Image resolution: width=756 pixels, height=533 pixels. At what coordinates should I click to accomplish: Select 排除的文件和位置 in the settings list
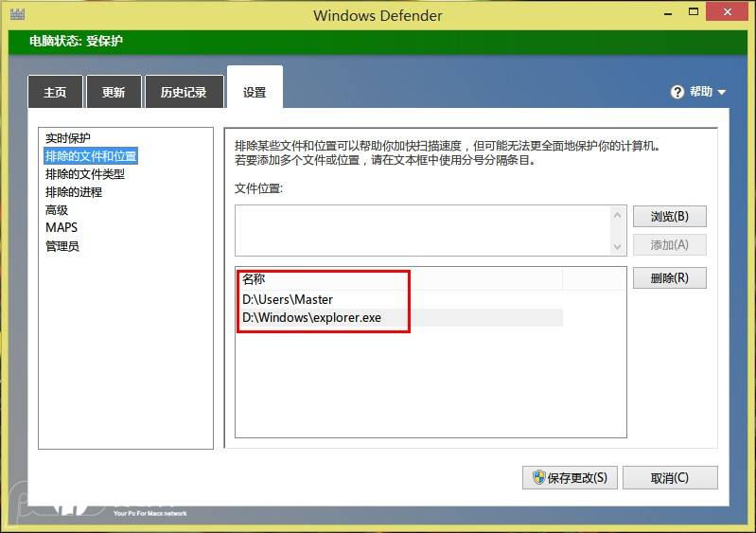click(91, 156)
